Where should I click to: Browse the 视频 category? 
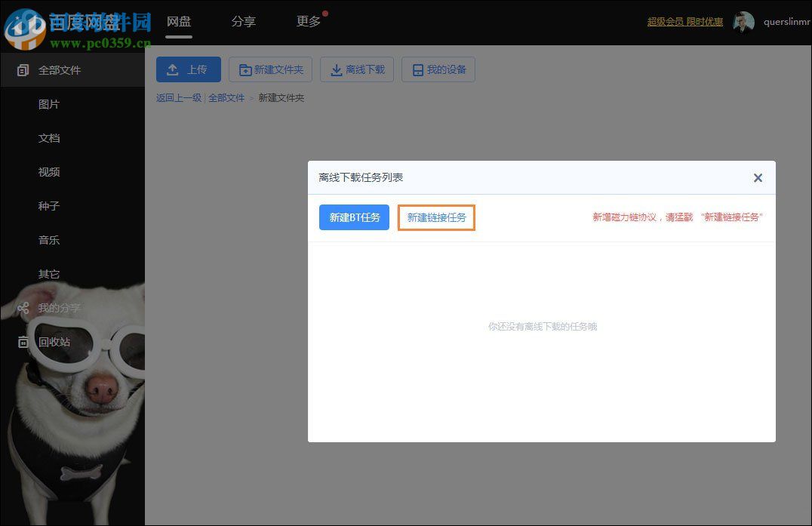(x=49, y=171)
